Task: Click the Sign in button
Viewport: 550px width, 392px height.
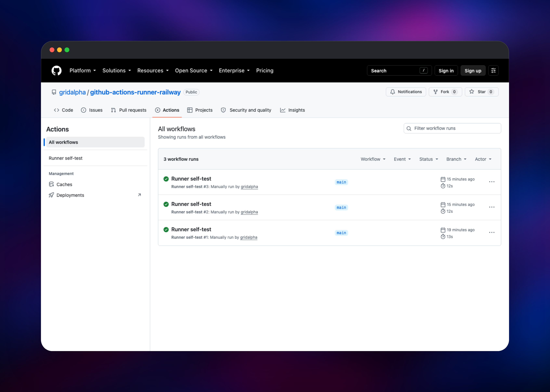Action: (x=446, y=71)
